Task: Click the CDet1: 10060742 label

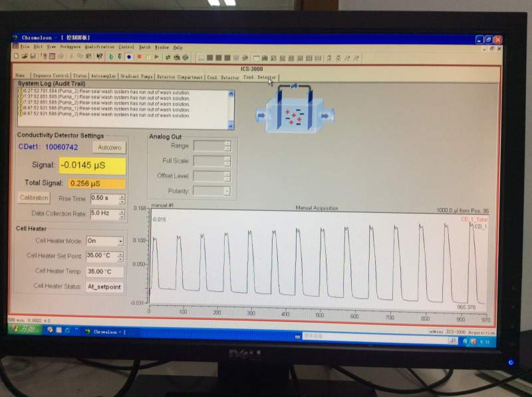Action: tap(48, 147)
